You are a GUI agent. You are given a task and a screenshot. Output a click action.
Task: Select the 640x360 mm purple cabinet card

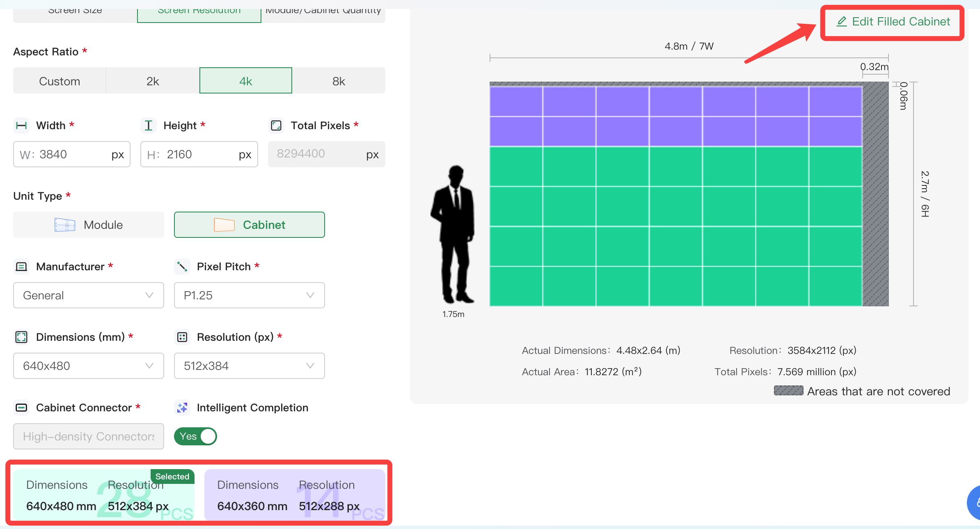click(x=295, y=495)
